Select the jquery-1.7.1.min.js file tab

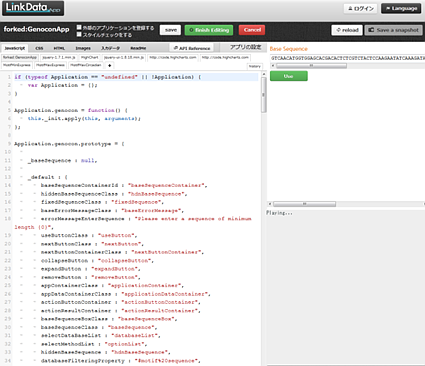tap(59, 58)
